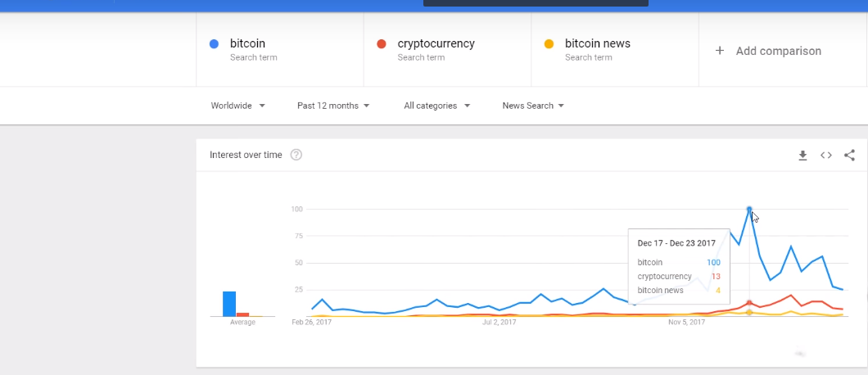Screen dimensions: 868x375
Task: Edit the bitcoin search term
Action: (x=247, y=43)
